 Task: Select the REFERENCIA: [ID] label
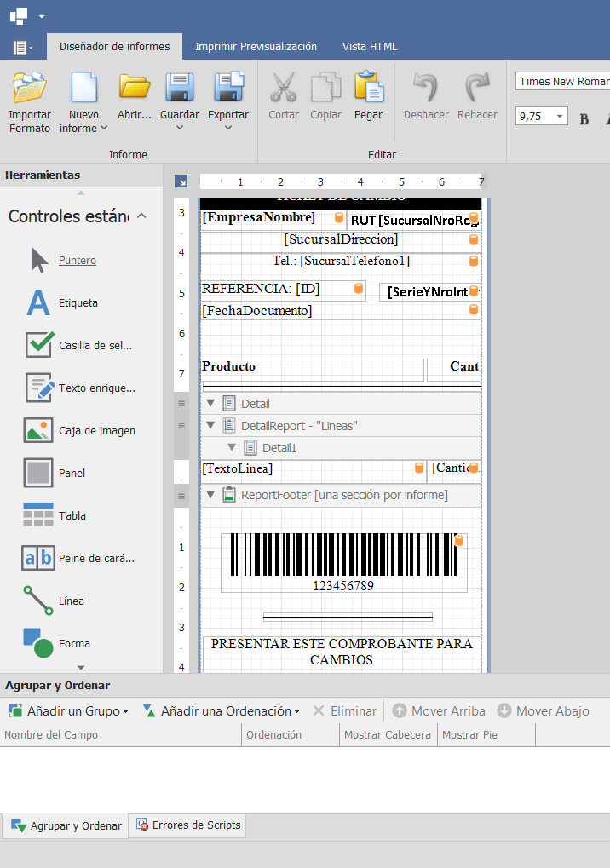(283, 289)
